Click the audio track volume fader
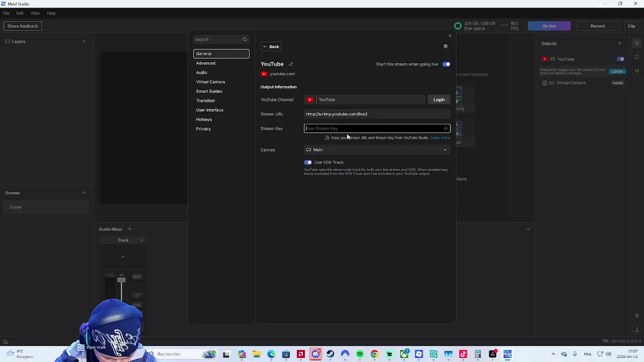 click(121, 280)
